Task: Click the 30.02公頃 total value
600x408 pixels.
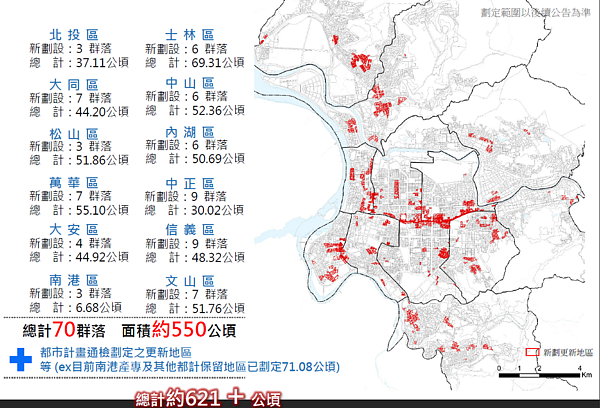Action: pos(217,210)
